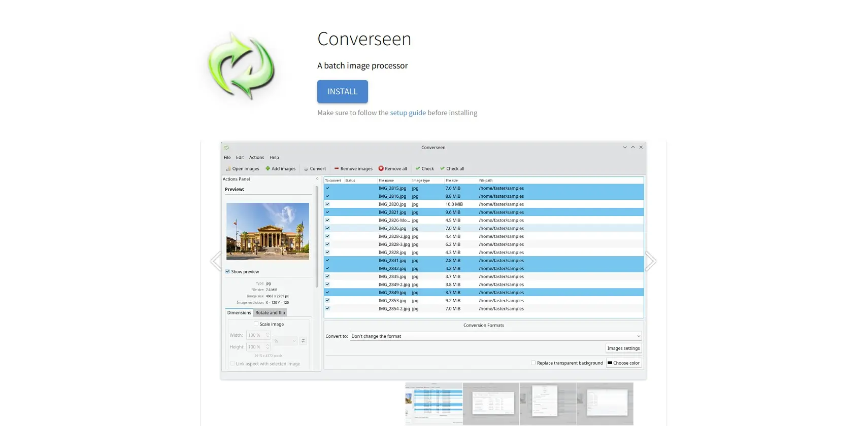Image resolution: width=868 pixels, height=426 pixels.
Task: Open the scale unit % dropdown
Action: [x=285, y=341]
